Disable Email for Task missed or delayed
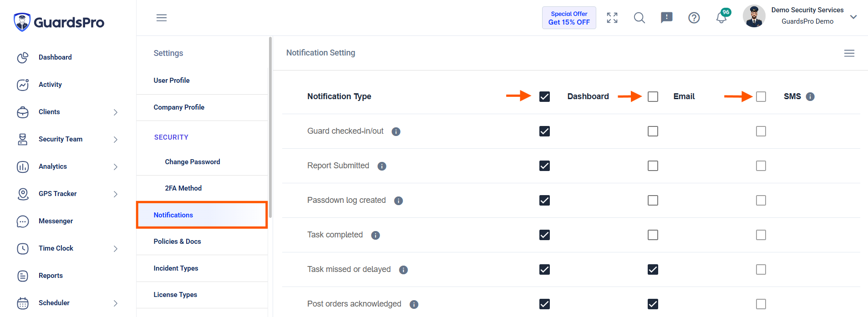Screen dimensions: 868x317 (x=653, y=270)
